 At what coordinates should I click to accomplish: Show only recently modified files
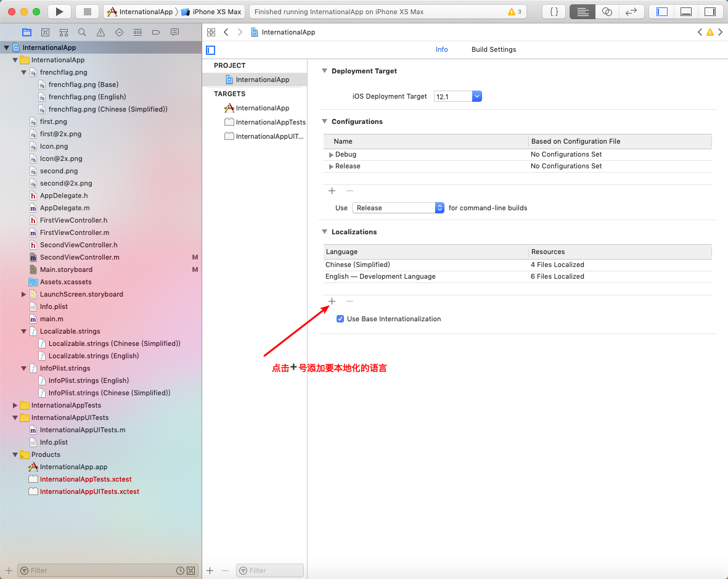coord(180,570)
